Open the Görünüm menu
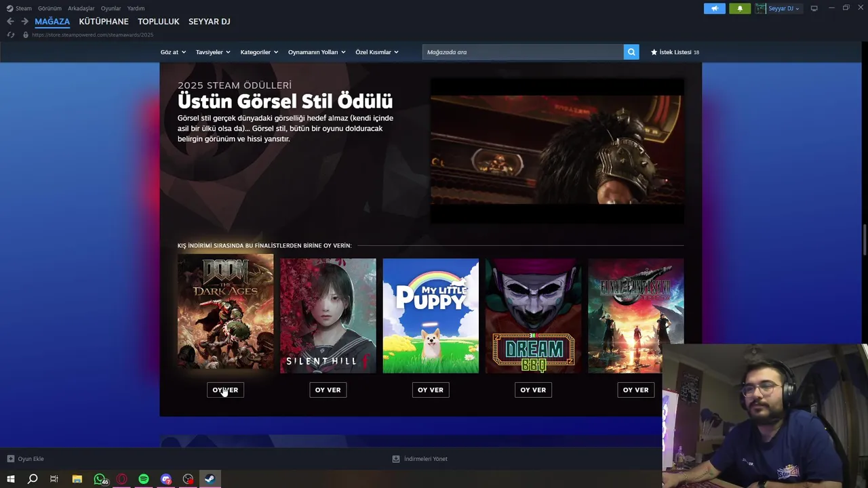The height and width of the screenshot is (488, 868). coord(50,9)
